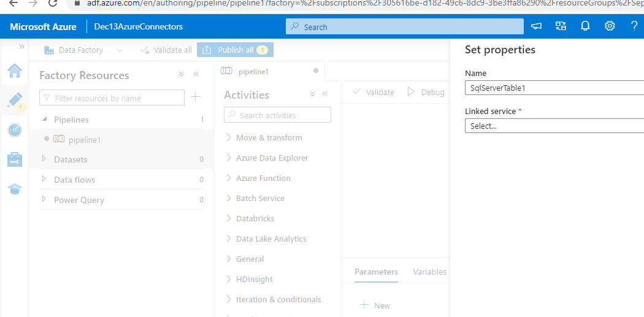Expand the Power Query tree node
Viewport: 644px width, 317px height.
coord(44,199)
